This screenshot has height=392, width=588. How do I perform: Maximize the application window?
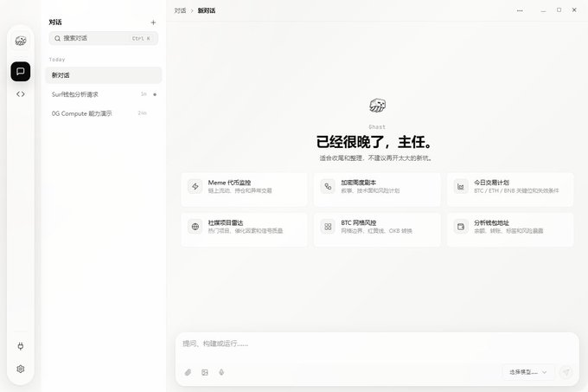(559, 10)
